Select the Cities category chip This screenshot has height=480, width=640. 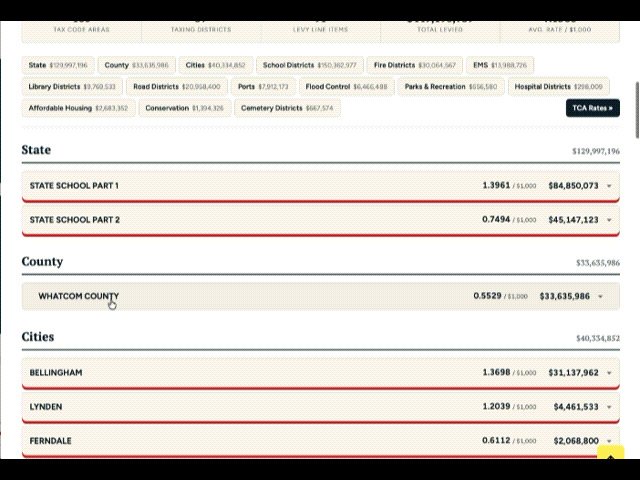[216, 65]
